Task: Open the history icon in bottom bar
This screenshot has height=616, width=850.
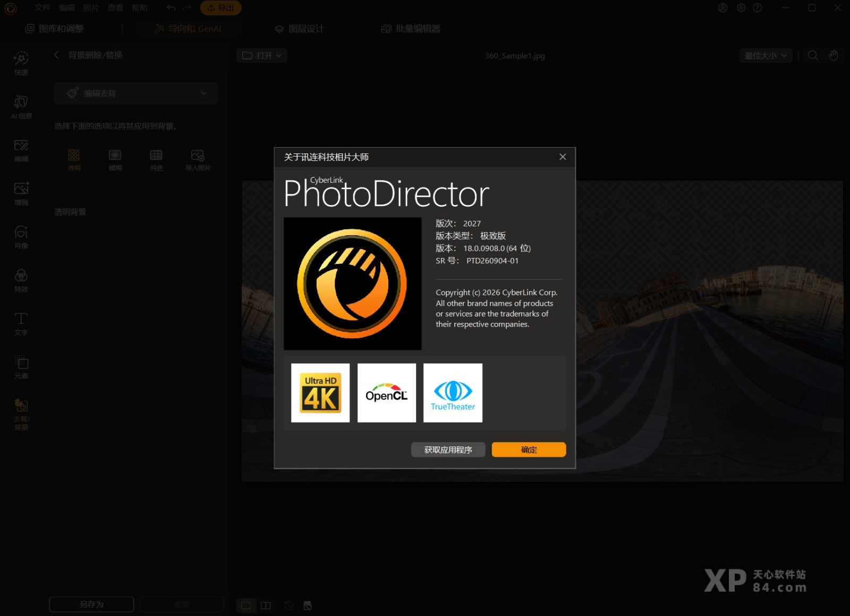Action: [x=288, y=605]
